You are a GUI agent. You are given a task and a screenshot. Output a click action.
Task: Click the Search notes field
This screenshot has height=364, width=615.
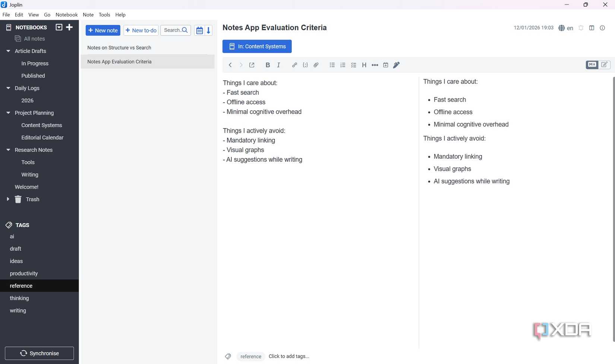(x=176, y=31)
